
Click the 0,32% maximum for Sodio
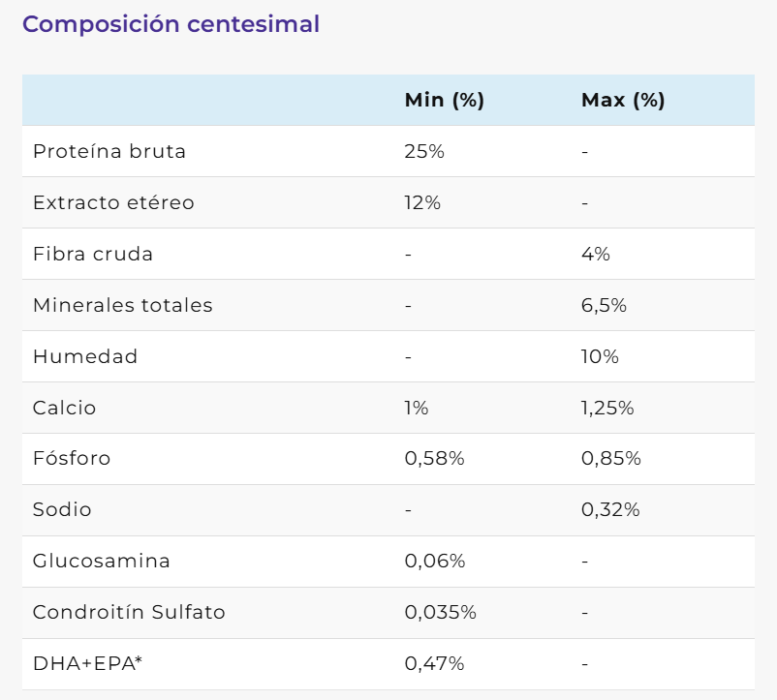coord(610,510)
